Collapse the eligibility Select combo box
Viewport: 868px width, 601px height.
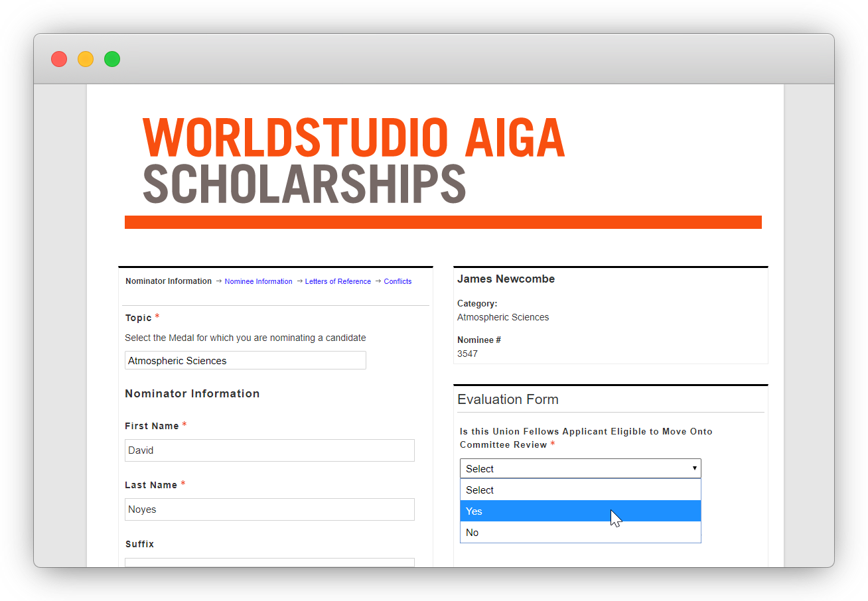click(580, 468)
